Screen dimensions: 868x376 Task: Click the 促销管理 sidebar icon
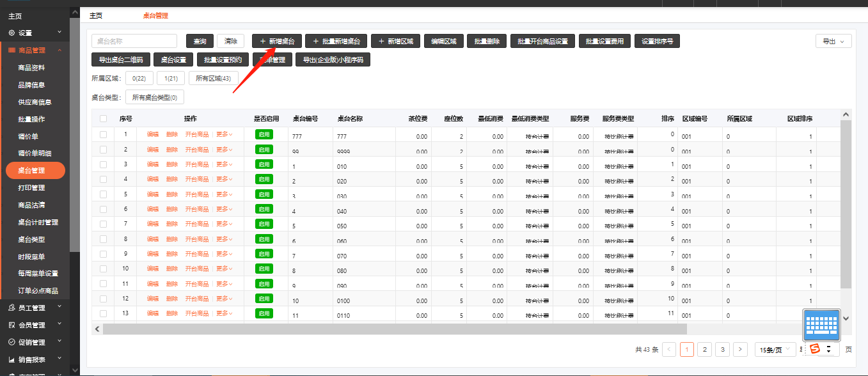[12, 342]
